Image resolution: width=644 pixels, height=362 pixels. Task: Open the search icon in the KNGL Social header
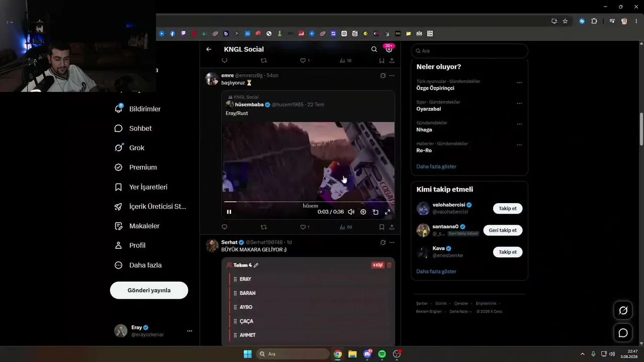(374, 49)
